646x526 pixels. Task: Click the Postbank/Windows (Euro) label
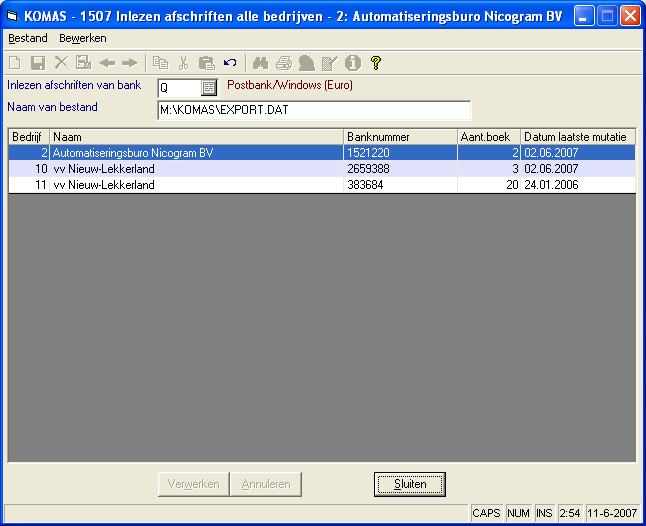click(290, 85)
